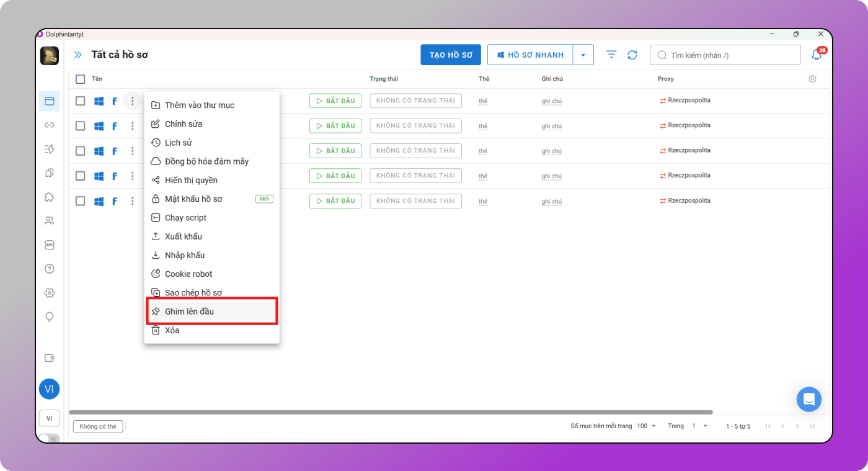The image size is (868, 471).
Task: Open the Extensions puzzle sidebar icon
Action: pyautogui.click(x=50, y=197)
